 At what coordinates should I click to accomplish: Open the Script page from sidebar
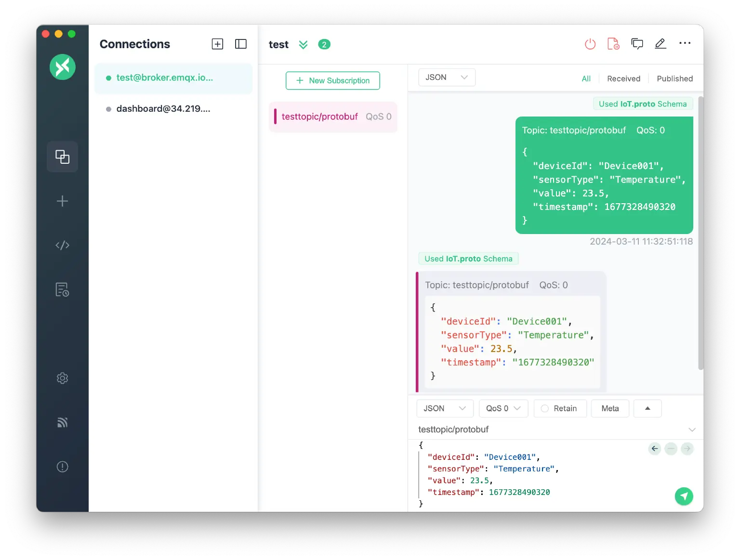tap(62, 246)
